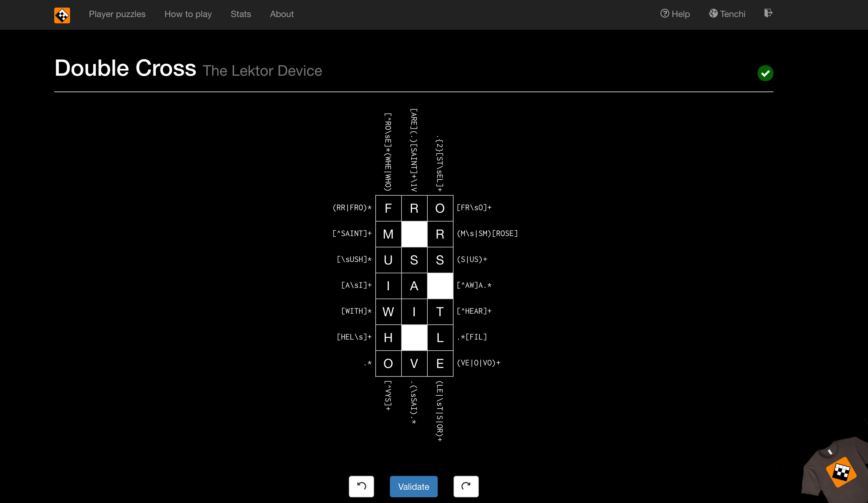Click the blank cell next to letter H

[x=414, y=338]
